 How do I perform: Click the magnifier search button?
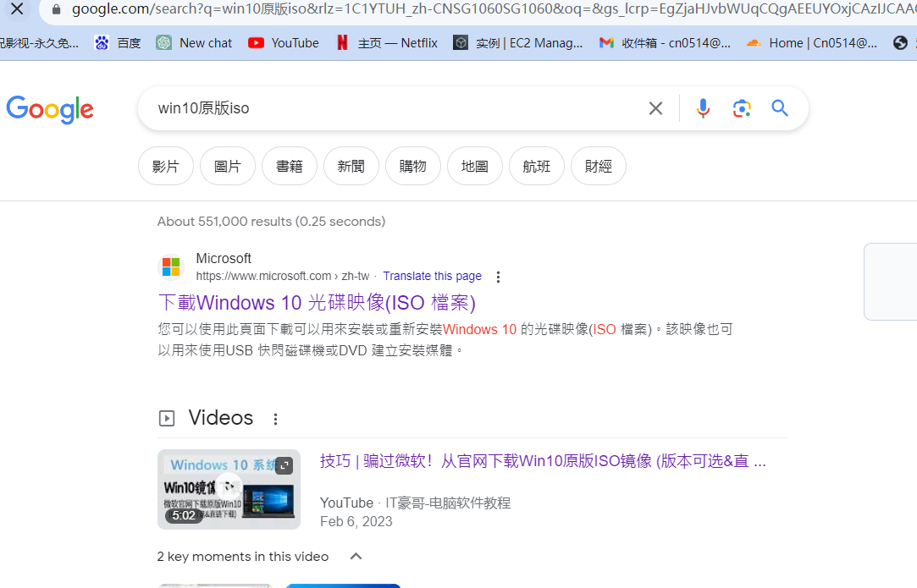click(780, 108)
